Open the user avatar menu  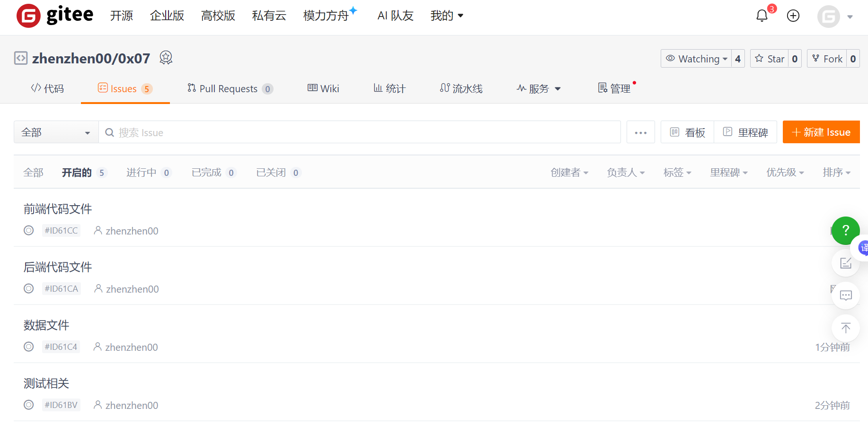[x=829, y=17]
